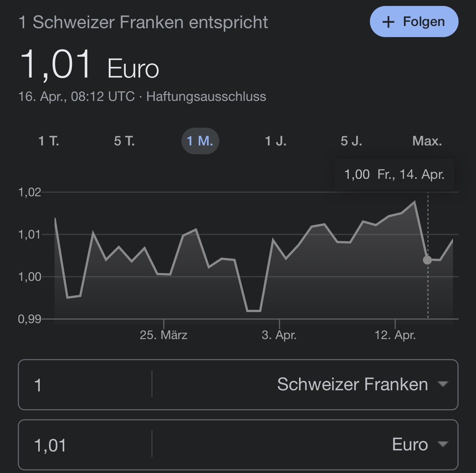Viewport: 476px width, 473px height.
Task: Click the Folgen button
Action: click(414, 22)
